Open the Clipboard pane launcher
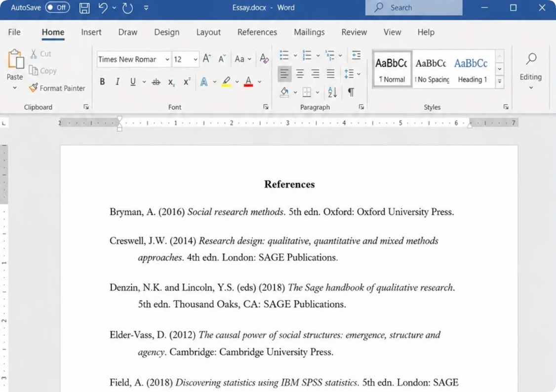Viewport: 556px width, 392px height. pos(86,107)
